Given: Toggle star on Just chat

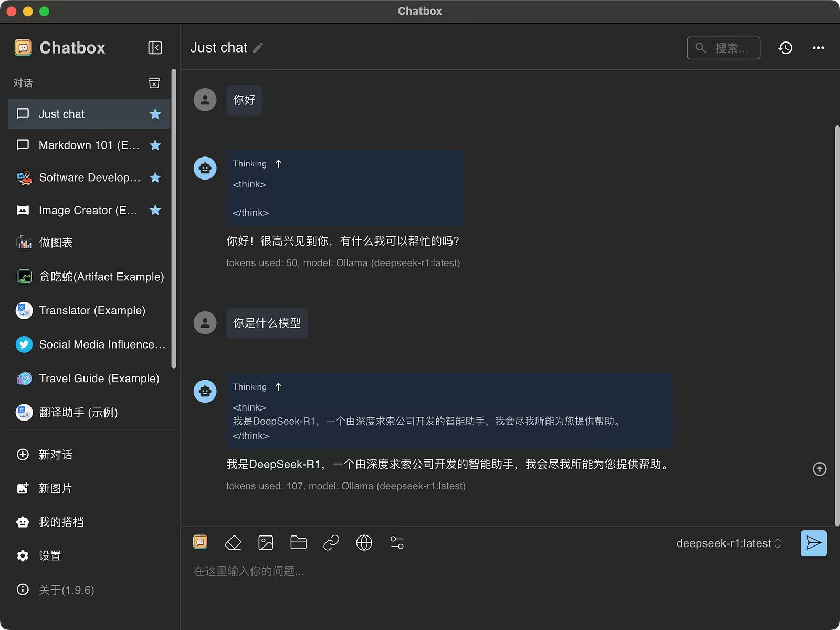Looking at the screenshot, I should point(155,114).
